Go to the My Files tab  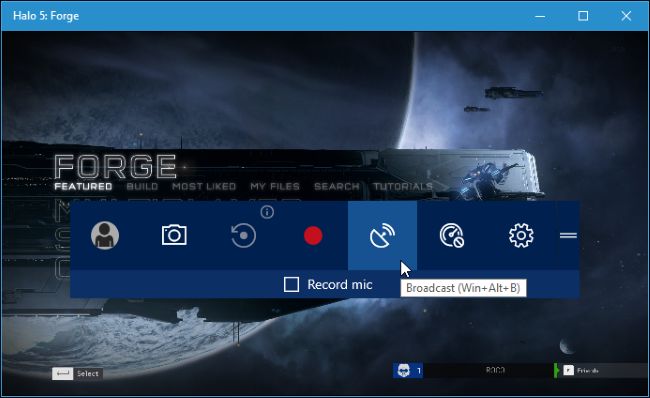tap(275, 187)
